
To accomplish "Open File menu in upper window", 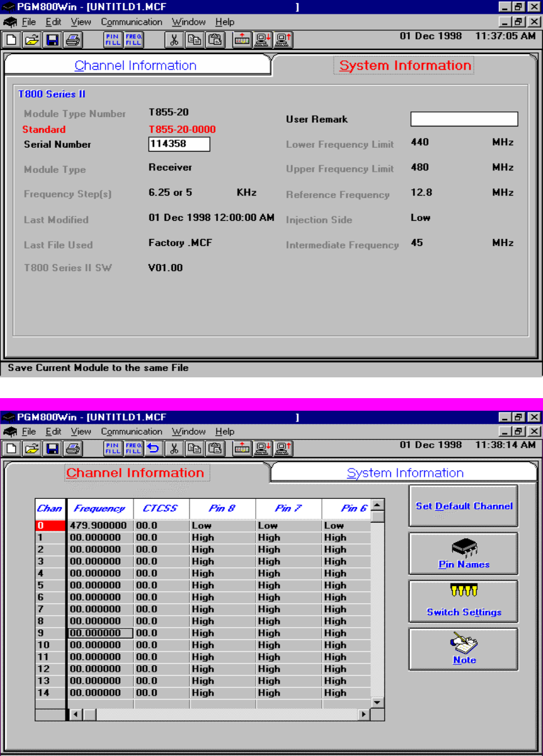I will click(x=29, y=22).
